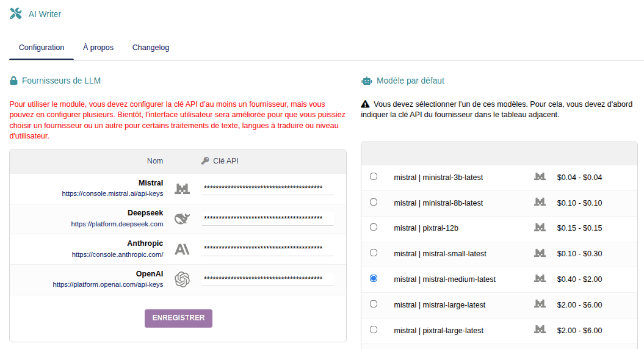This screenshot has height=349, width=644.
Task: Select the pixtral-12b radio option
Action: point(374,227)
